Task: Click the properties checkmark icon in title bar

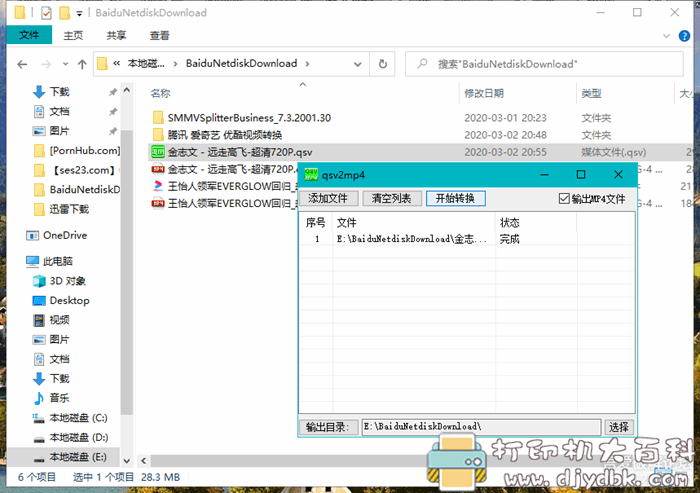Action: point(46,13)
